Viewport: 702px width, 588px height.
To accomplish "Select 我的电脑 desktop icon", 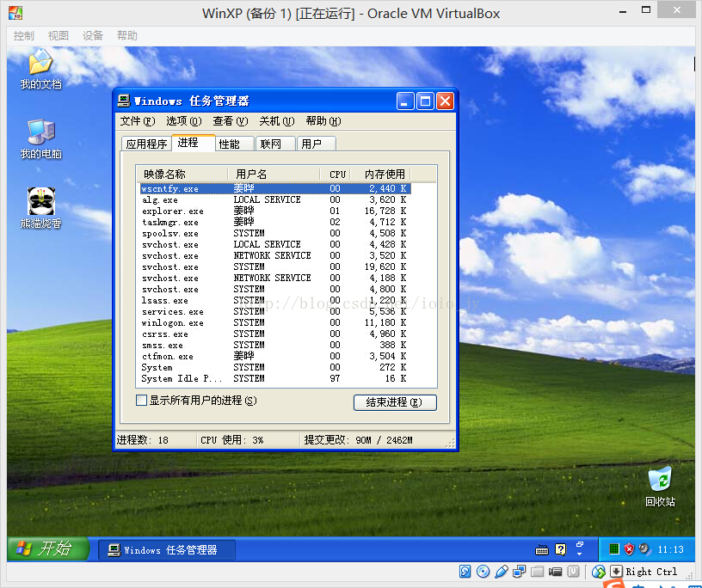I will pos(40,139).
